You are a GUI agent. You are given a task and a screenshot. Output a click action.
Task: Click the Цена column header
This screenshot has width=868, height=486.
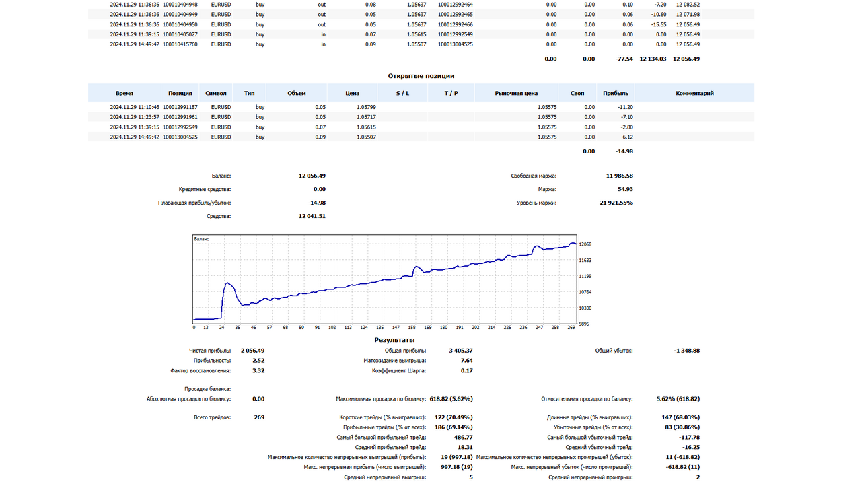(x=353, y=93)
